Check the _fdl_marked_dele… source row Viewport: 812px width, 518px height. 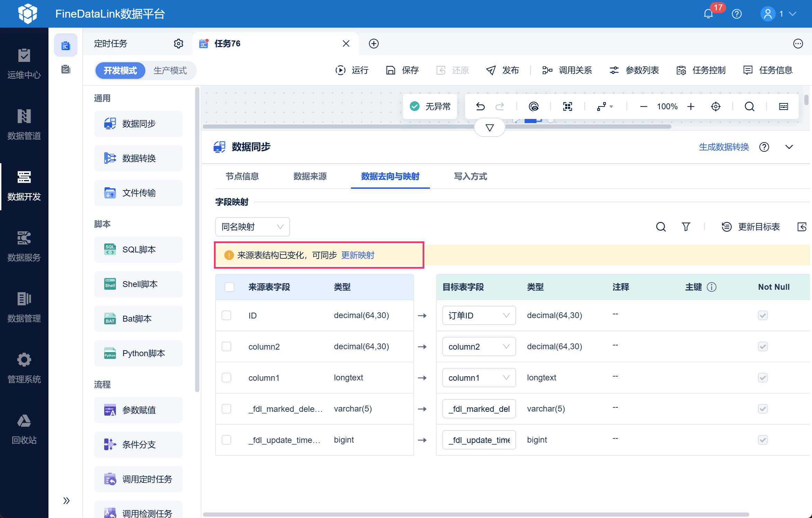[226, 409]
